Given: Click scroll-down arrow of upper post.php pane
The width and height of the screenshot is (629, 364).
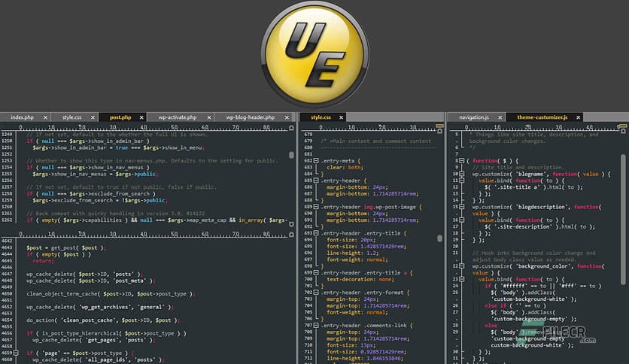Looking at the screenshot, I should tap(292, 224).
